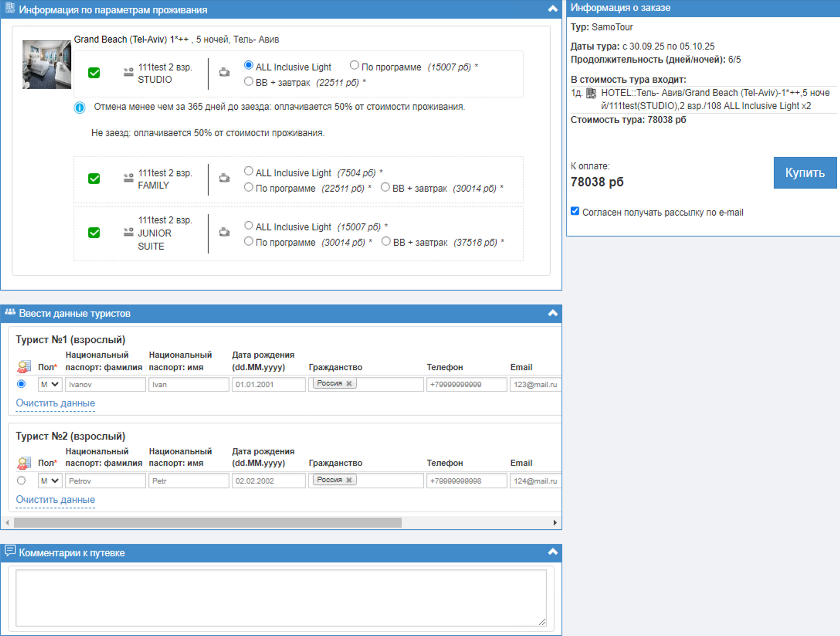The width and height of the screenshot is (840, 636).
Task: Click the Grand Beach hotel thumbnail photo
Action: tap(47, 65)
